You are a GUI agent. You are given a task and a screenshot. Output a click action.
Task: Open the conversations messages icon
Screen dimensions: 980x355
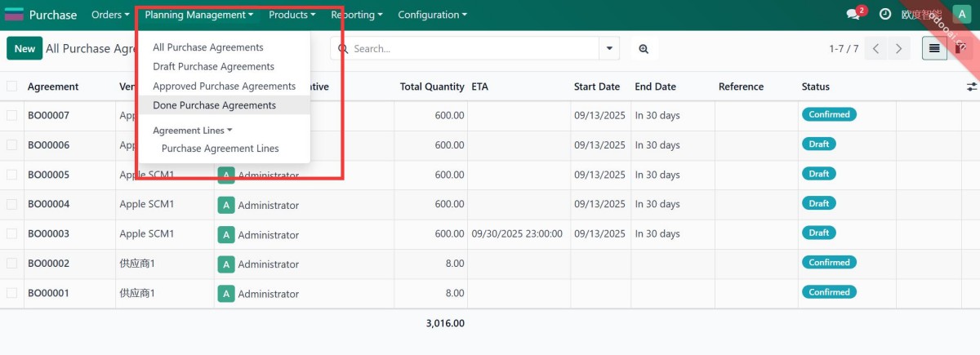853,15
